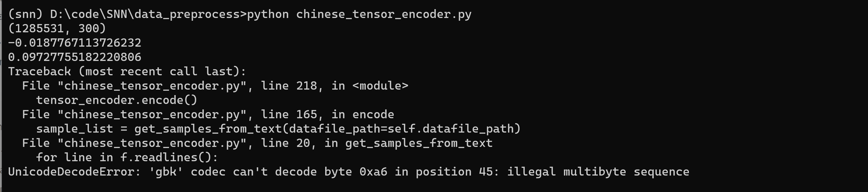Click "line 165" in the traceback
The width and height of the screenshot is (868, 192).
[289, 115]
